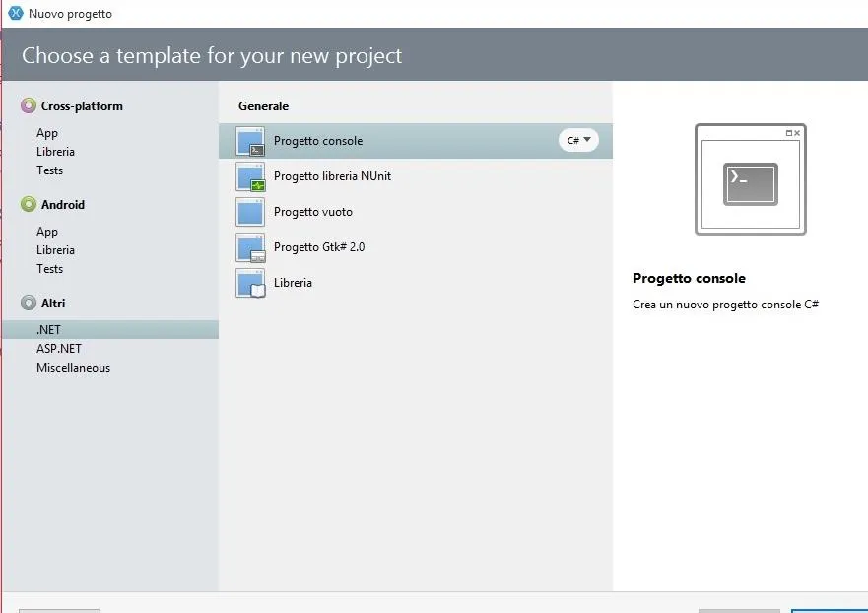The height and width of the screenshot is (613, 868).
Task: Select Miscellaneous under Altri
Action: coord(73,368)
